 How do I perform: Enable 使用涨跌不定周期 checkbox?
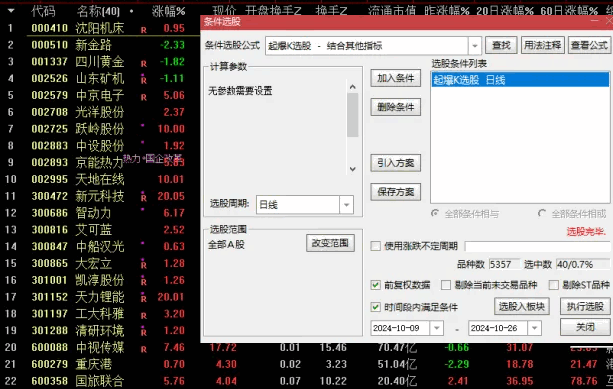coord(375,246)
